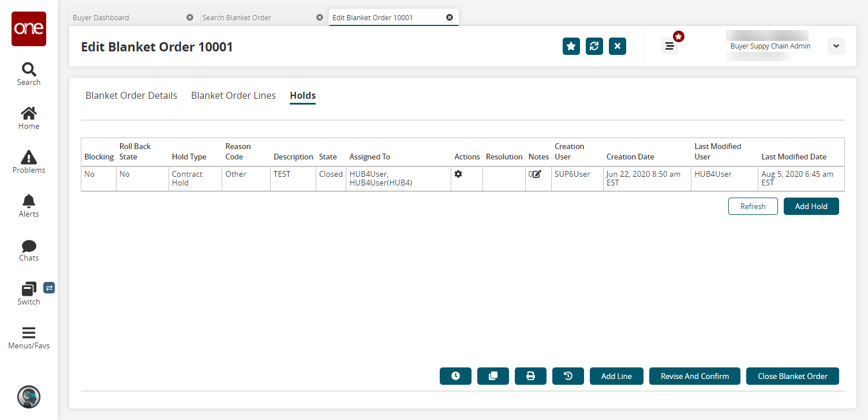
Task: Open the Alerts bell in sidebar
Action: (x=28, y=206)
